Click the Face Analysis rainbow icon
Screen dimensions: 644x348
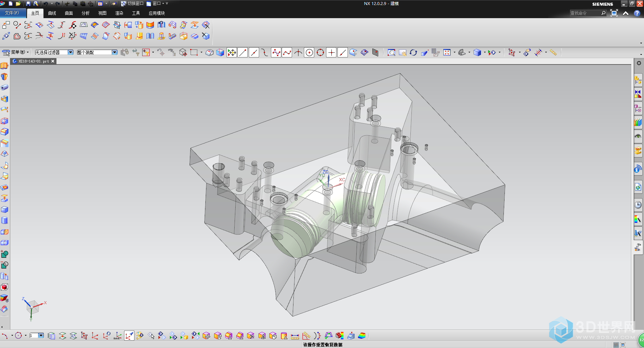click(x=362, y=336)
